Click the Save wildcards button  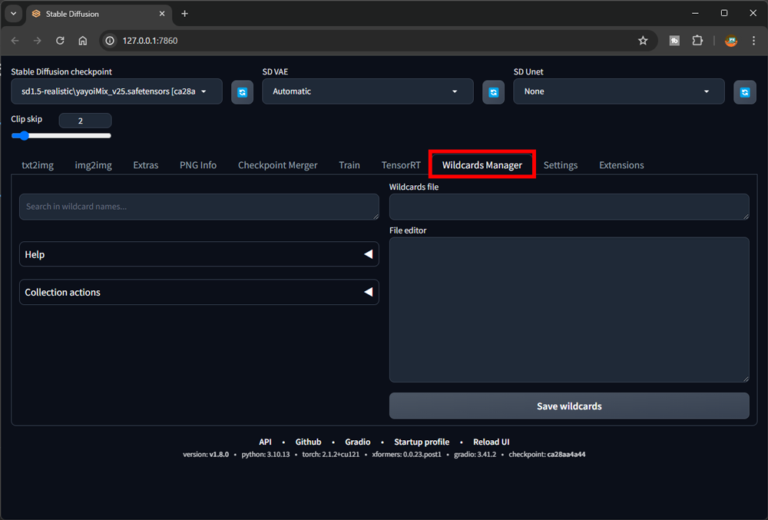569,406
